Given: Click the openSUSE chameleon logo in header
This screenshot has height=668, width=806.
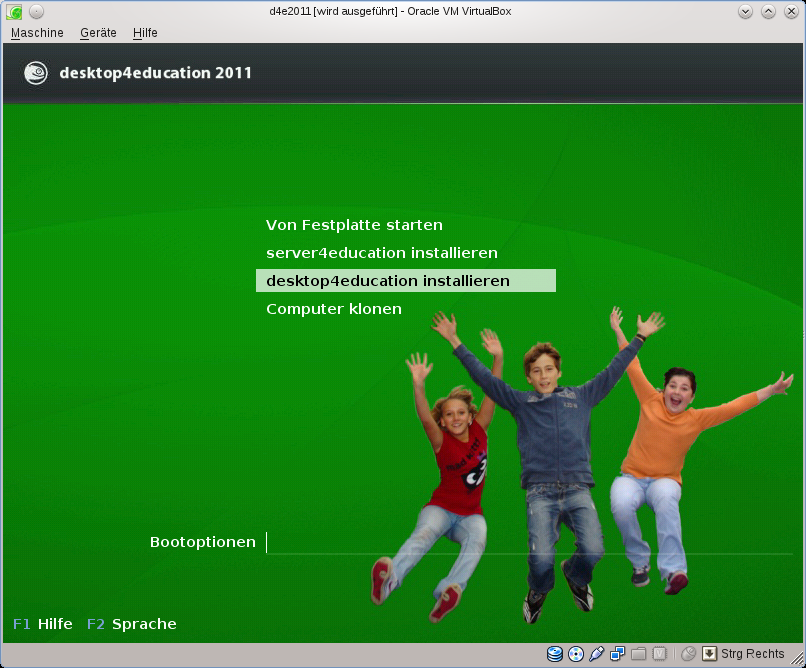Looking at the screenshot, I should 36,73.
